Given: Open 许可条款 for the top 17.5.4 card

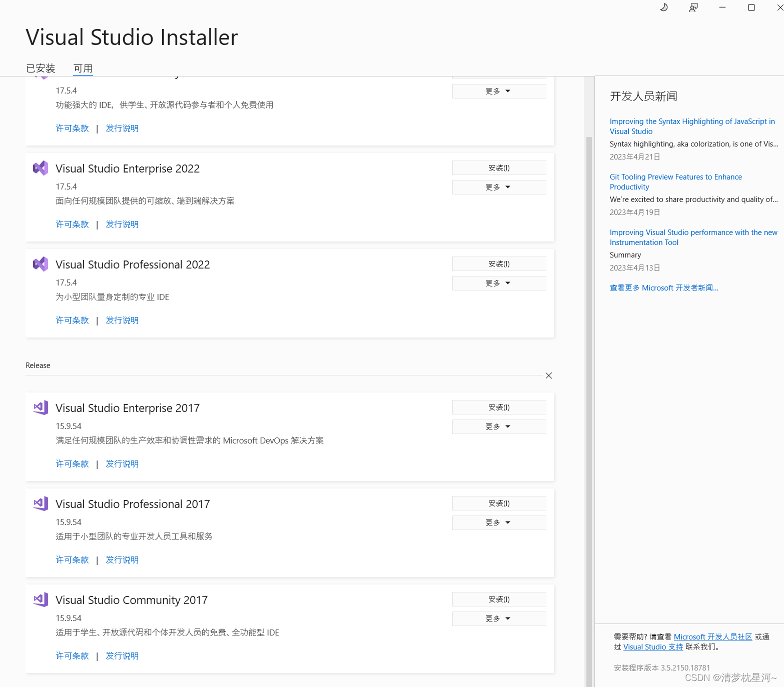Looking at the screenshot, I should point(72,128).
